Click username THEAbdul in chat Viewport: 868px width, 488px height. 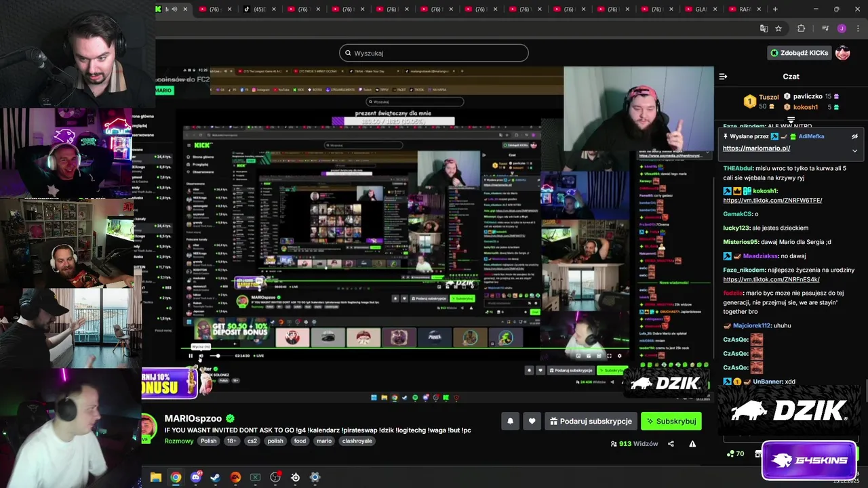click(x=738, y=168)
